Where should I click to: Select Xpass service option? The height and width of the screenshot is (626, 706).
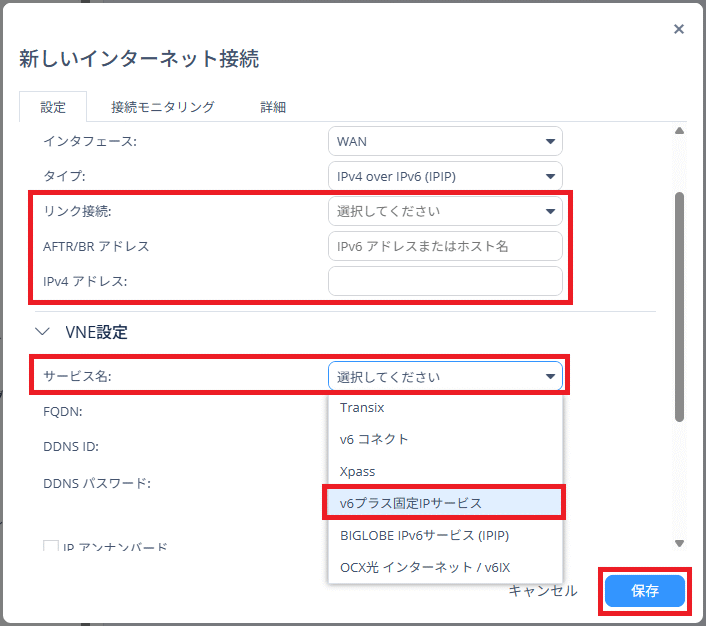point(357,471)
